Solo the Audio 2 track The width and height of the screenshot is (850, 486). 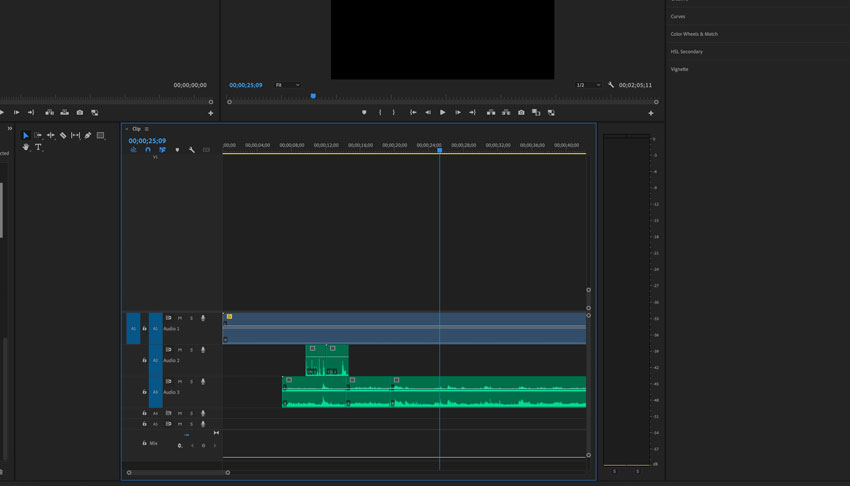pos(191,350)
